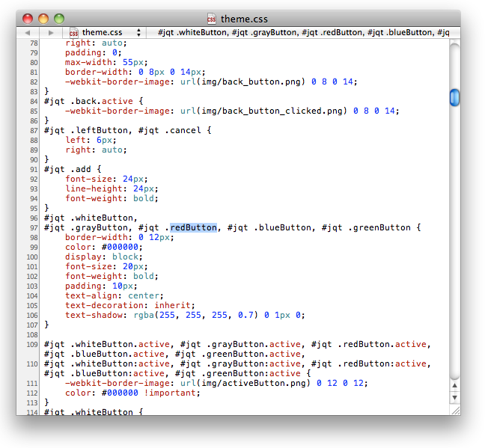Click the theme.css title text in title bar

coord(244,19)
